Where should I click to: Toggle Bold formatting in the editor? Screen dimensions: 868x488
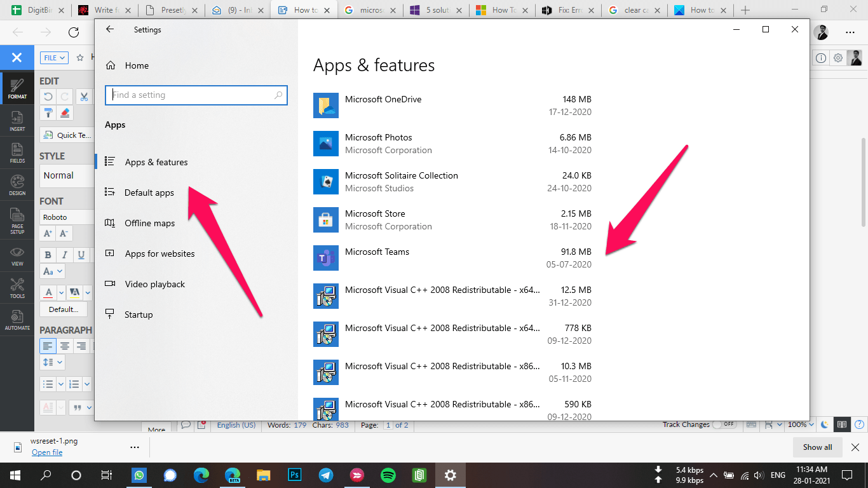click(x=48, y=255)
